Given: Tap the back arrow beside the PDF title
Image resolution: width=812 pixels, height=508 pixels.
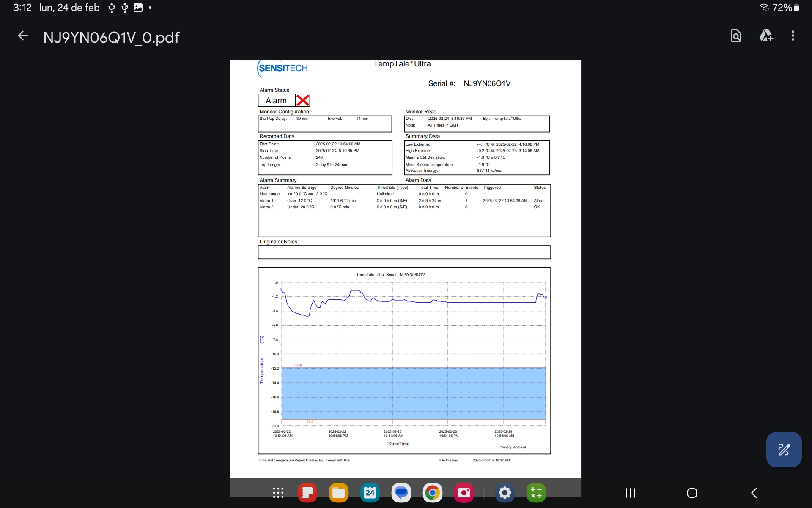Looking at the screenshot, I should click(23, 36).
